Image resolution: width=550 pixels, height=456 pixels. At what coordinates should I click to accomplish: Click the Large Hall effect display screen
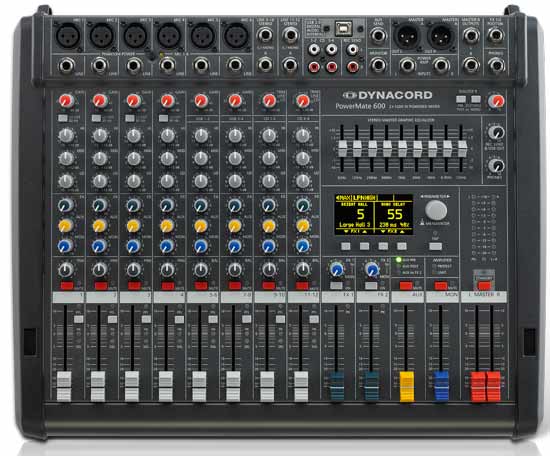(x=374, y=215)
